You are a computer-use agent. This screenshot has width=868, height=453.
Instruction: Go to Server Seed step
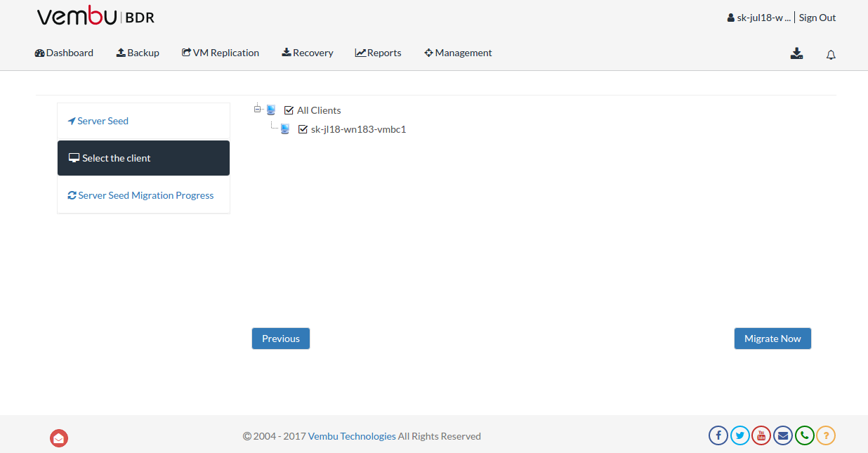coord(143,121)
